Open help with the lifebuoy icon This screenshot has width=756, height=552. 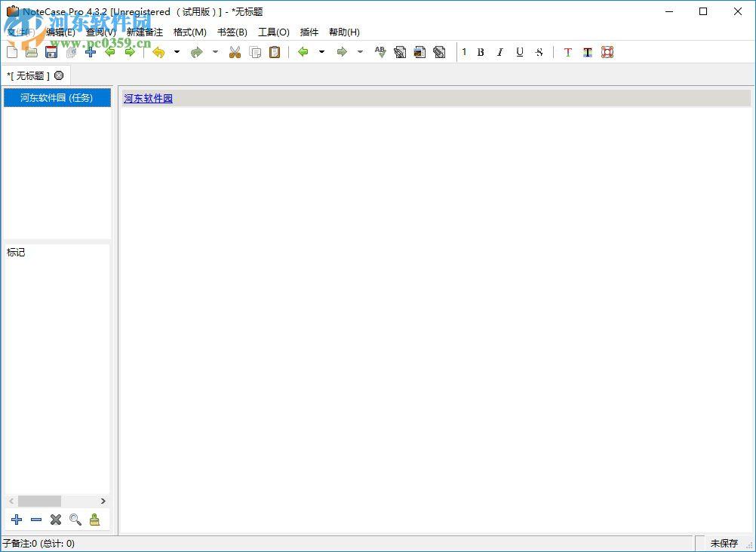coord(607,52)
